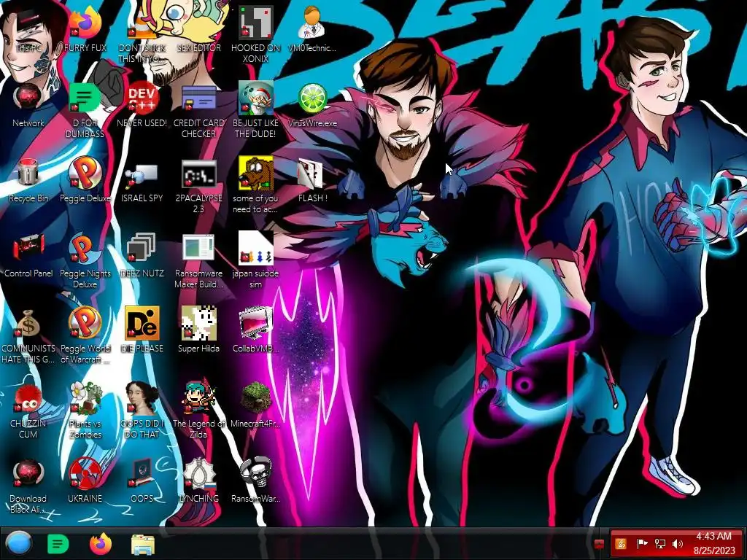Open the FURRY FUX Firefox shortcut
Screen dimensions: 747x560
[85, 29]
